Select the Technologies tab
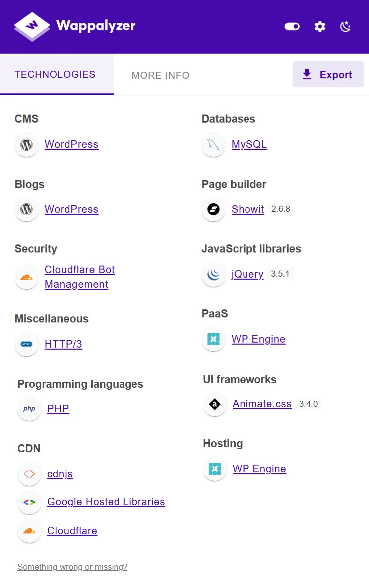The width and height of the screenshot is (369, 588). coord(55,74)
